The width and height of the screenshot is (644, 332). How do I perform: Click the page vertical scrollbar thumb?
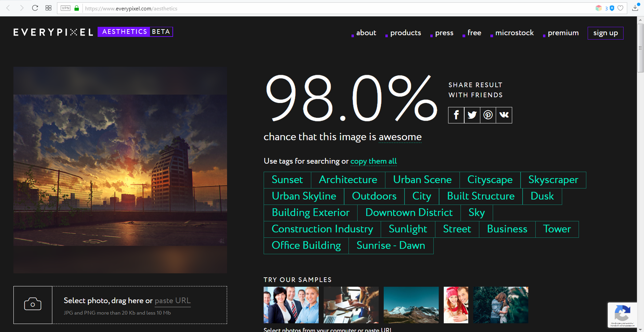[640, 48]
